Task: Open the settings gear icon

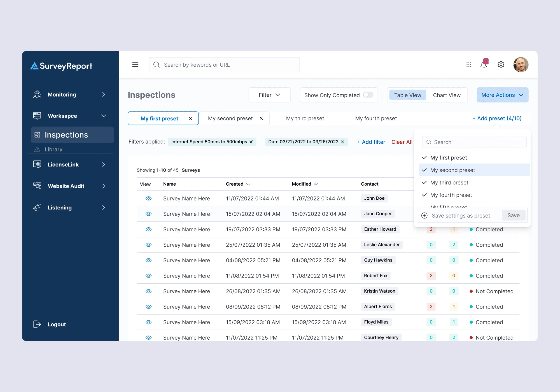Action: click(x=501, y=65)
